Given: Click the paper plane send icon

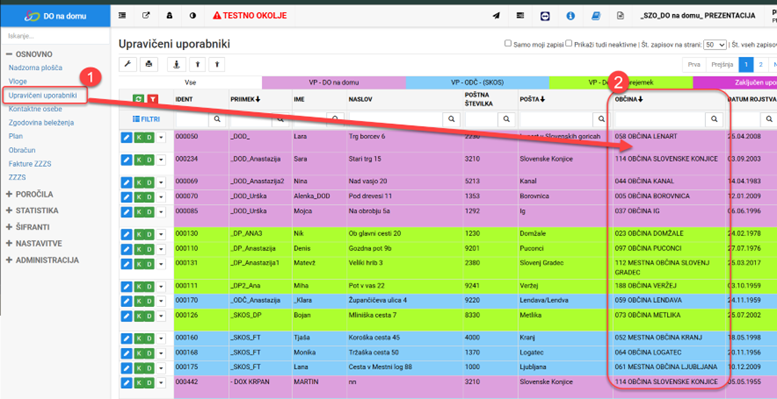Looking at the screenshot, I should 496,16.
